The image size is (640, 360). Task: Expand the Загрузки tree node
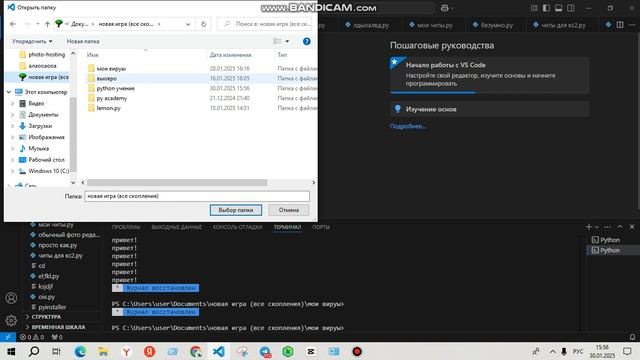pos(12,126)
